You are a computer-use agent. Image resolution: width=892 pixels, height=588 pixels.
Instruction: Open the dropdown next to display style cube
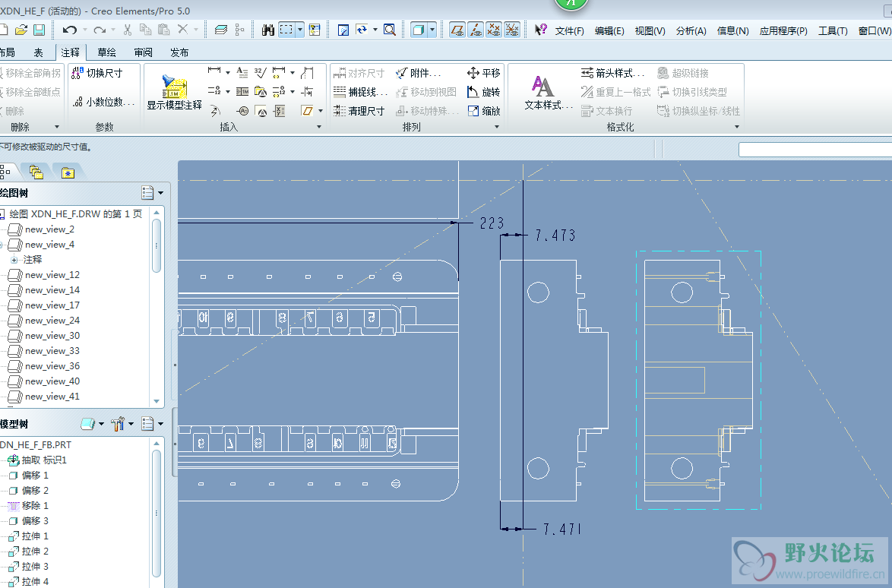point(432,30)
